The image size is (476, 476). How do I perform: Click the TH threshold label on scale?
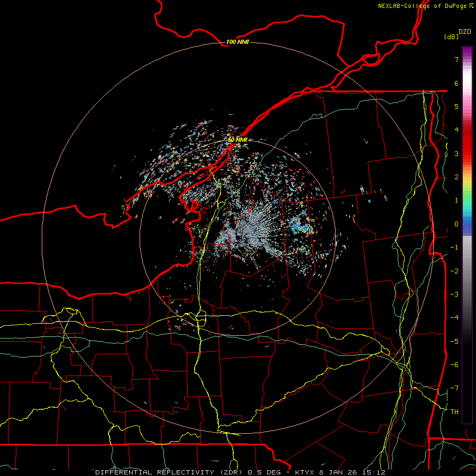454,412
